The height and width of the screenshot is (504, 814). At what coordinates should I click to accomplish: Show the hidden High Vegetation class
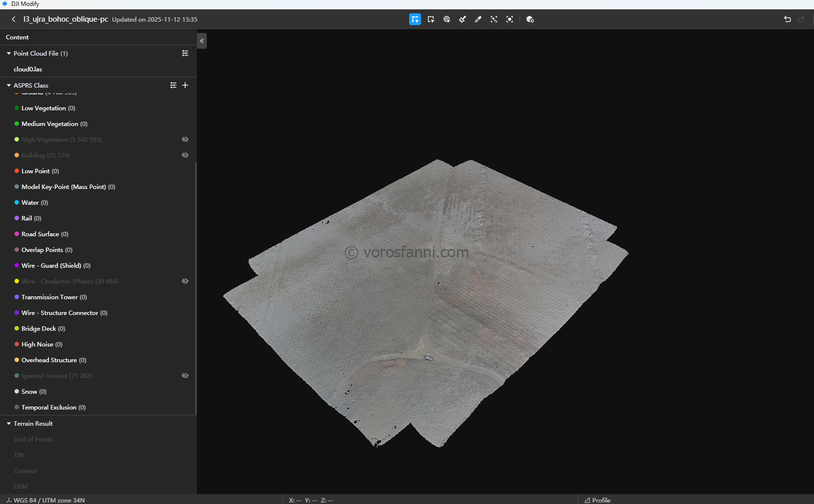pyautogui.click(x=185, y=139)
